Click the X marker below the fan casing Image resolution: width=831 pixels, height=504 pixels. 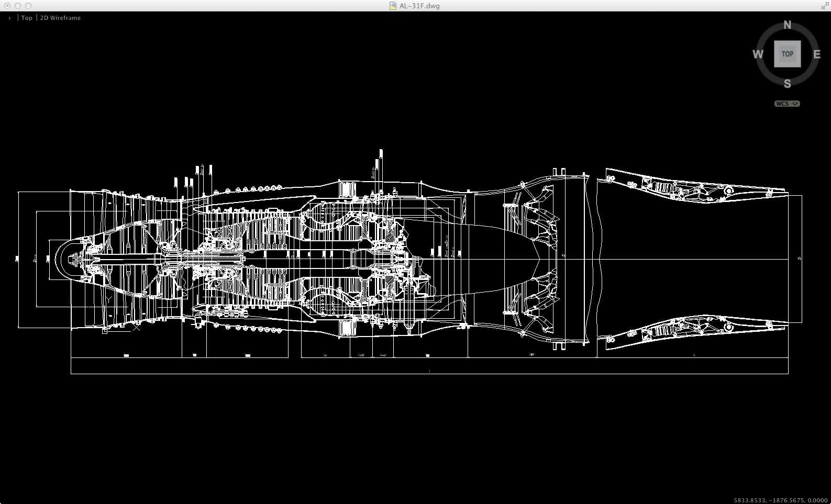[x=137, y=328]
